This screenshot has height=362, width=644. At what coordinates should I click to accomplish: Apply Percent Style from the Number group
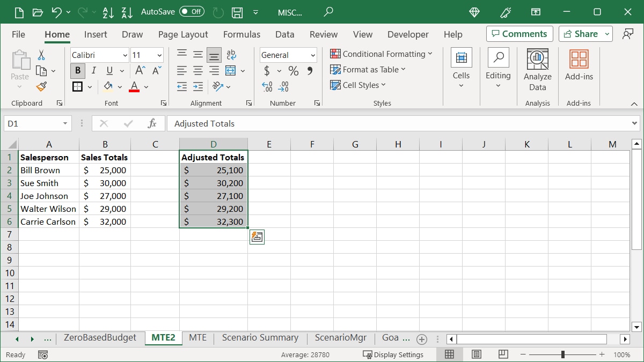tap(292, 70)
